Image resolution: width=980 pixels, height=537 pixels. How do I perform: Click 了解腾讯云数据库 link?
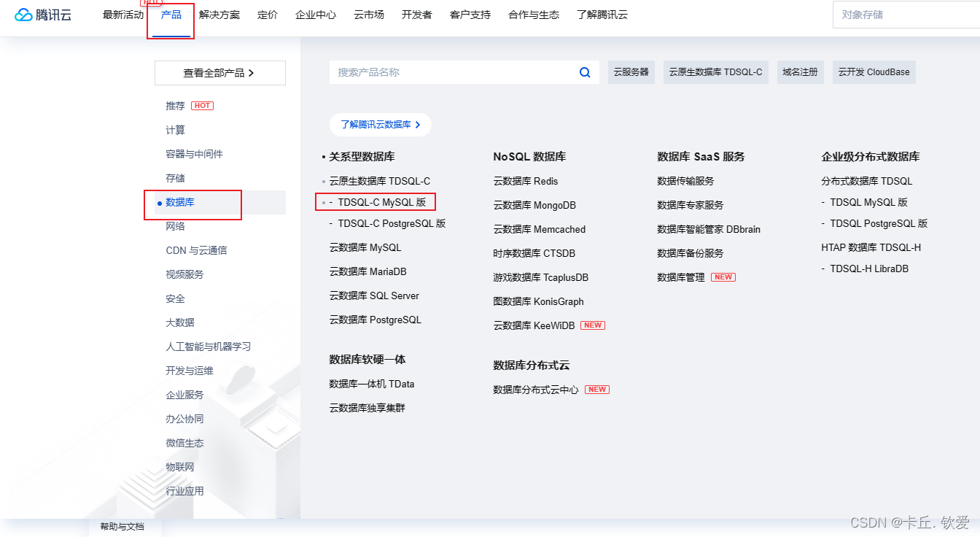point(380,125)
